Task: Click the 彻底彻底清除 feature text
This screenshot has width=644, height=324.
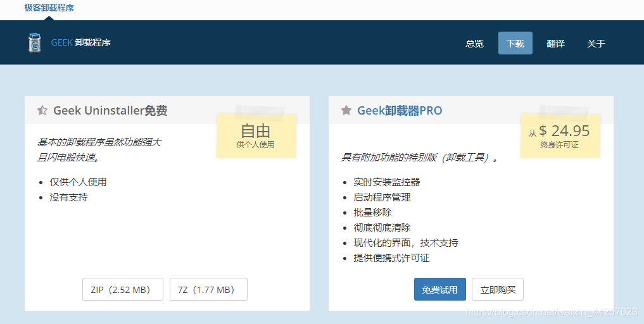Action: pos(382,228)
